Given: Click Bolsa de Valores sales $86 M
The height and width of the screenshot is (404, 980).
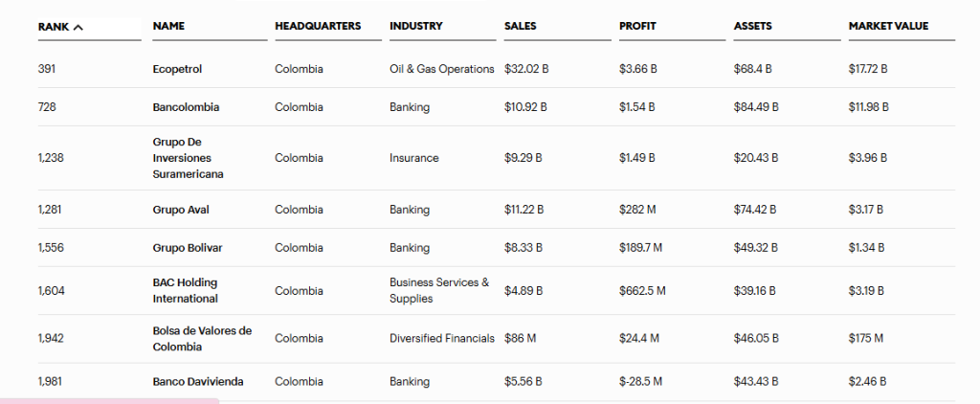Looking at the screenshot, I should (x=520, y=338).
